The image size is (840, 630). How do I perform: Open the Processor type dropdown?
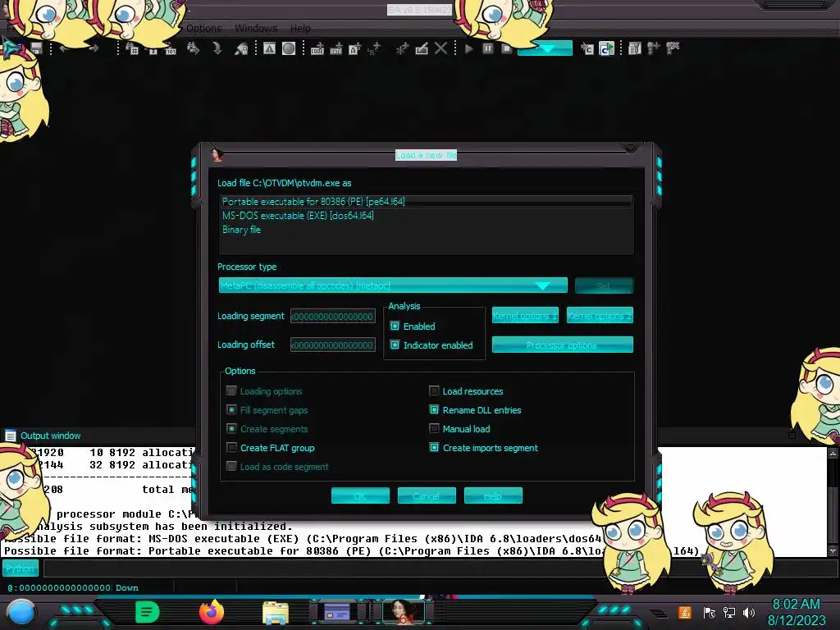pos(393,285)
